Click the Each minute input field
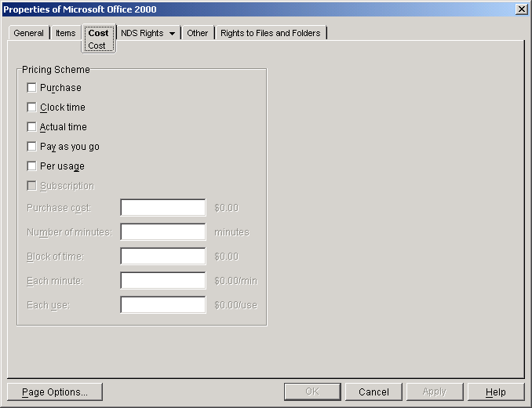This screenshot has height=408, width=532. tap(163, 281)
